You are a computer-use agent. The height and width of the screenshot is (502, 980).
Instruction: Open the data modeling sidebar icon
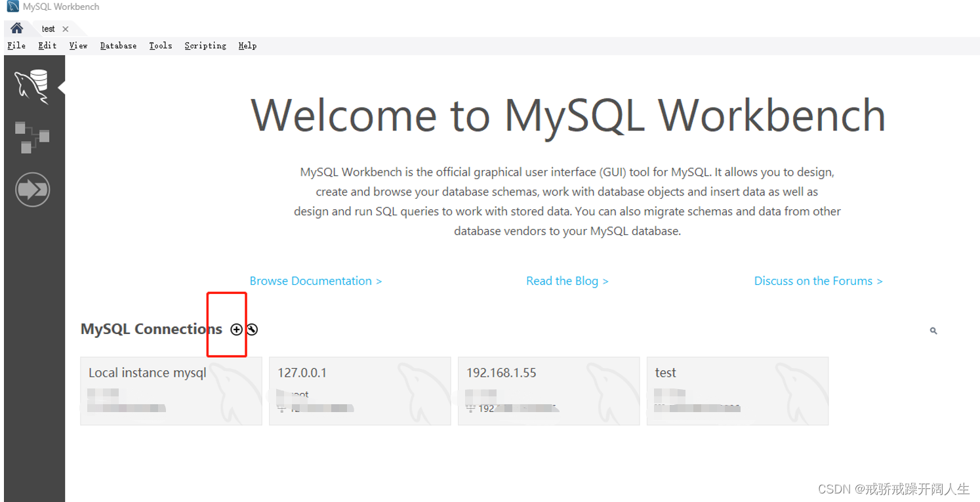(x=32, y=136)
